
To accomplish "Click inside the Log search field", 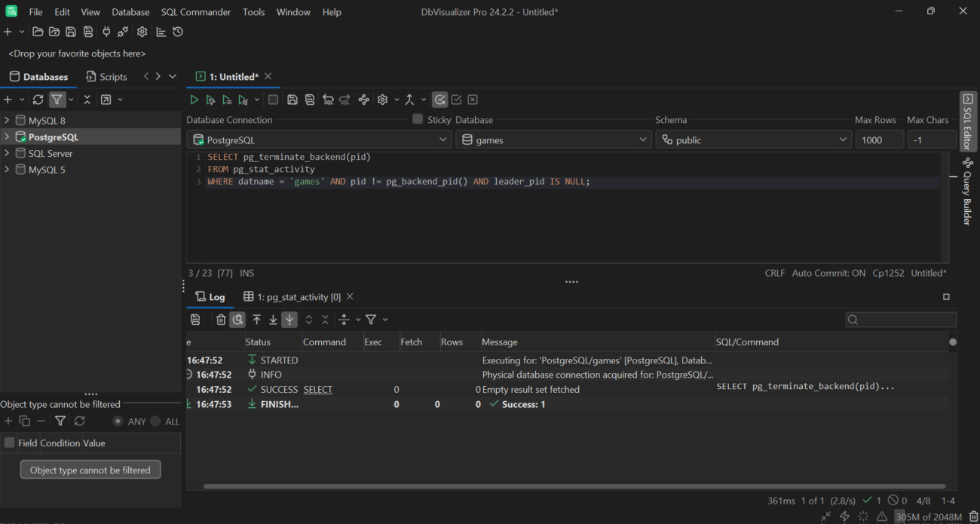I will [x=901, y=319].
